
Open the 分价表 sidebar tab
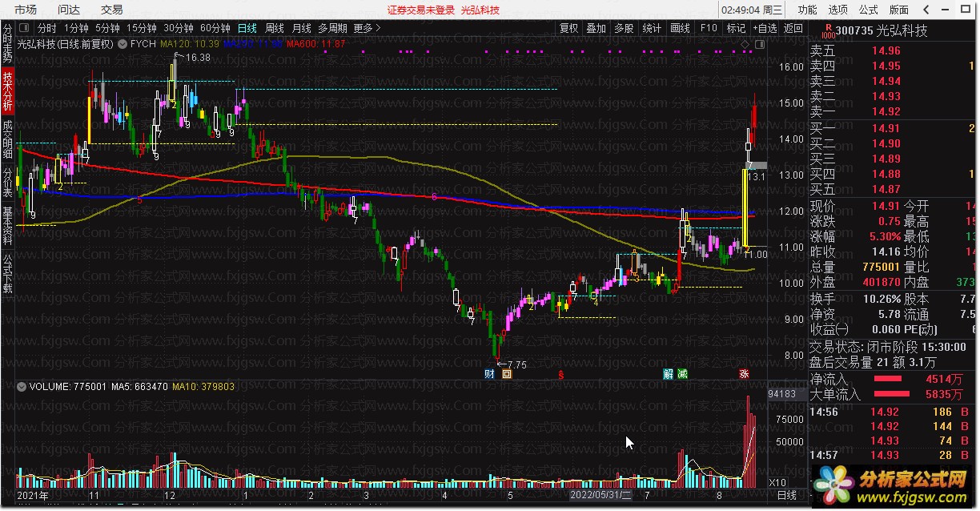7,181
